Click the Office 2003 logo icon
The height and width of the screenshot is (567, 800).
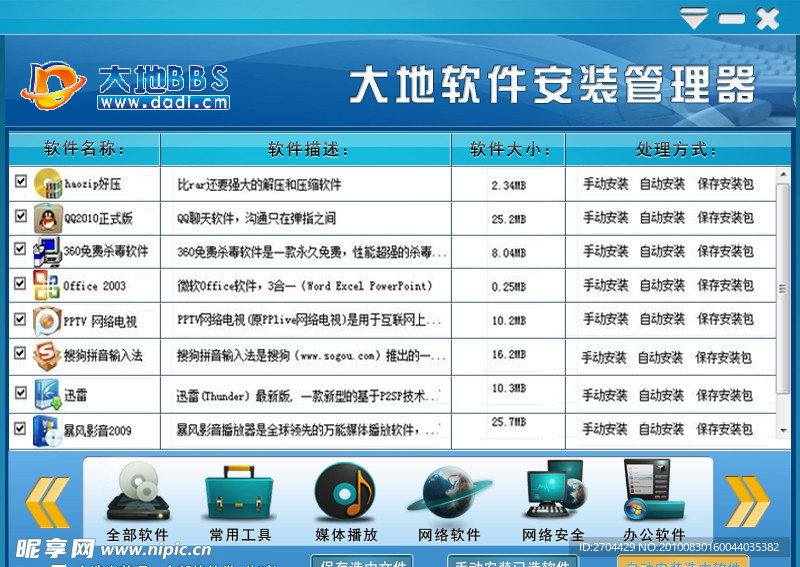pos(46,285)
